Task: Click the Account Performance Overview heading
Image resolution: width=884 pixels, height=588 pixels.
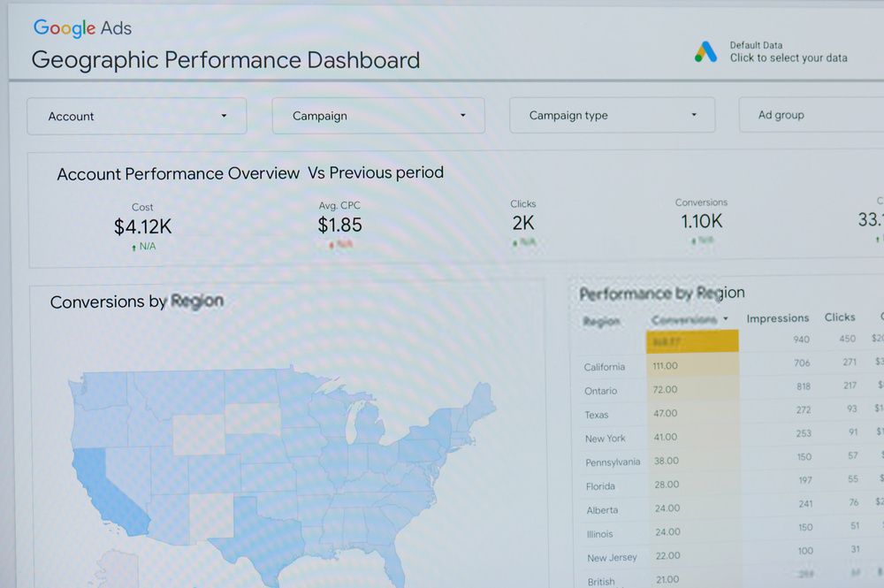Action: [x=179, y=173]
